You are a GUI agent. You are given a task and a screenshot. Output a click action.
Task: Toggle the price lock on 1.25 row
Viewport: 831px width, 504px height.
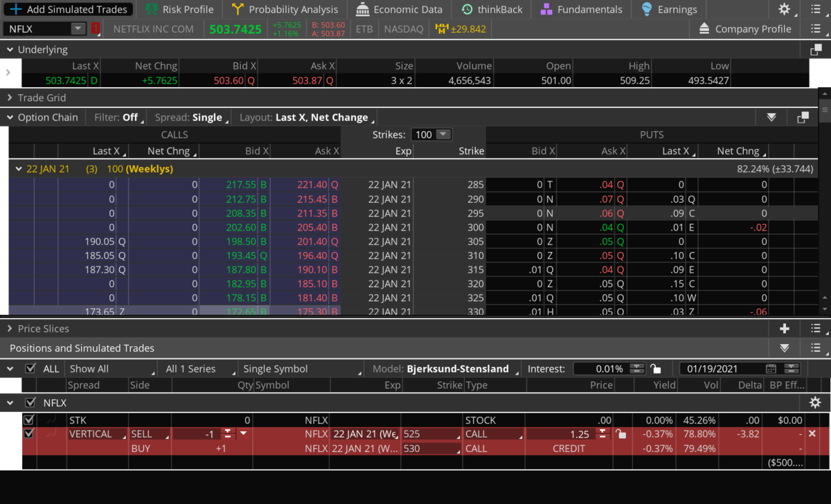[621, 434]
